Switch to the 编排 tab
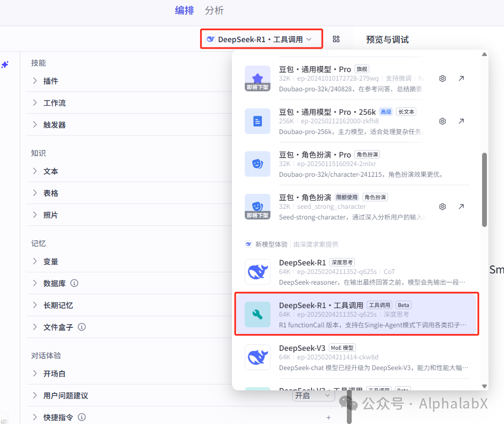Viewport: 504px width, 424px height. [x=184, y=10]
